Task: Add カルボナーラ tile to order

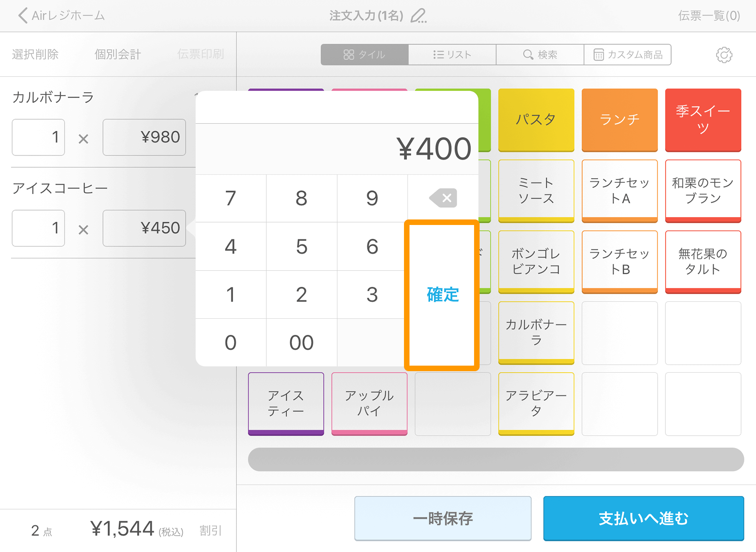Action: [x=536, y=333]
